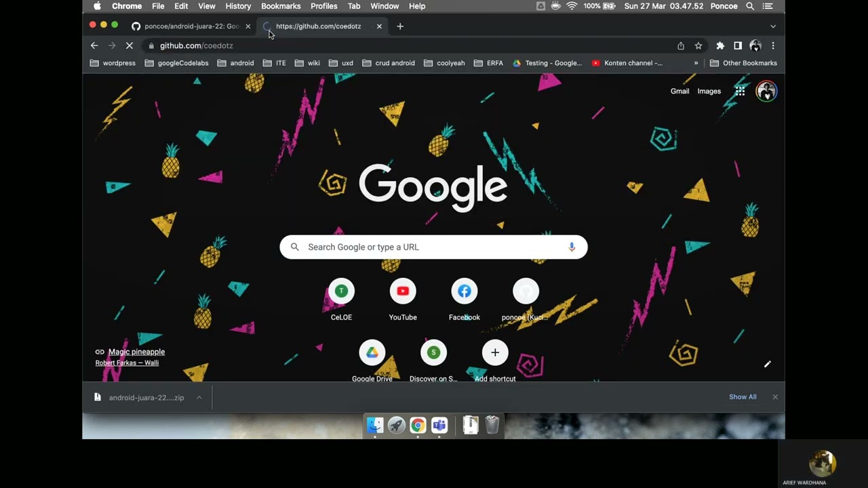Open the ERFA bookmarks folder
868x488 pixels.
[488, 63]
